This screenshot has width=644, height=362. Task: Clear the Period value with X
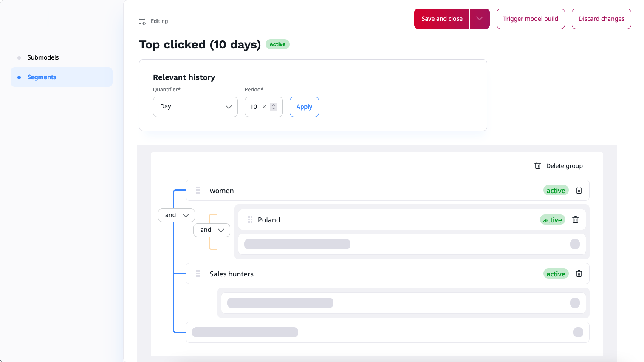click(264, 107)
